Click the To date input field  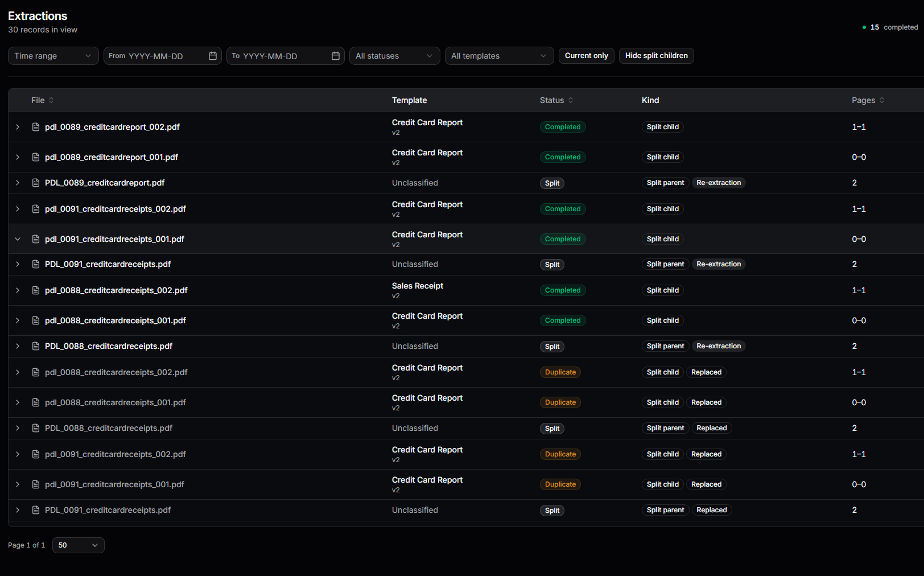(286, 56)
